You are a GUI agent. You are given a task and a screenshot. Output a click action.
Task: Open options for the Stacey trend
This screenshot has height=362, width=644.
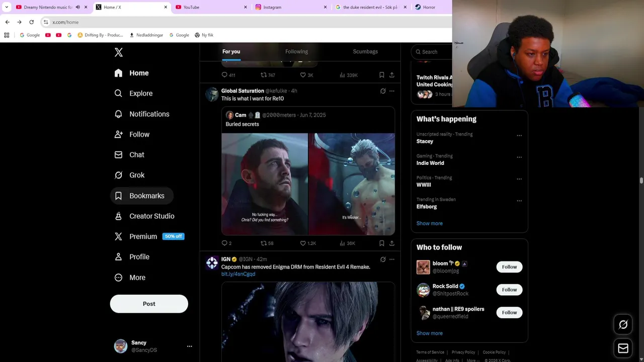(519, 135)
